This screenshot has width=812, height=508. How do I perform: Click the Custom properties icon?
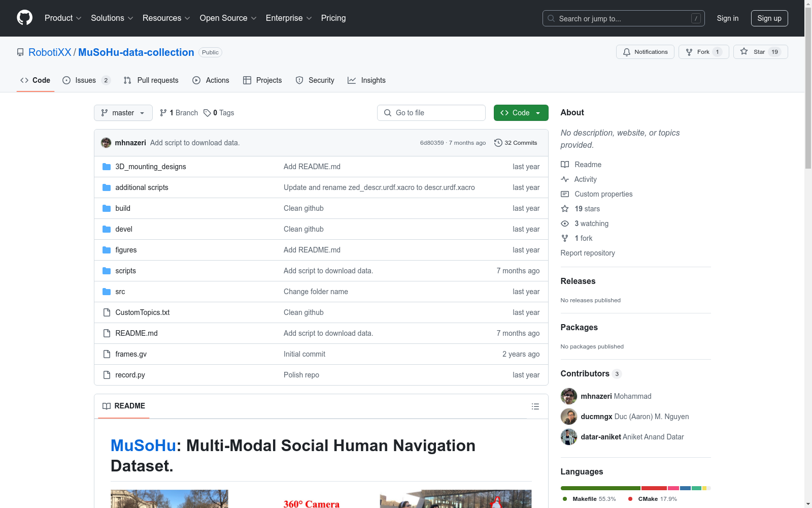tap(565, 194)
